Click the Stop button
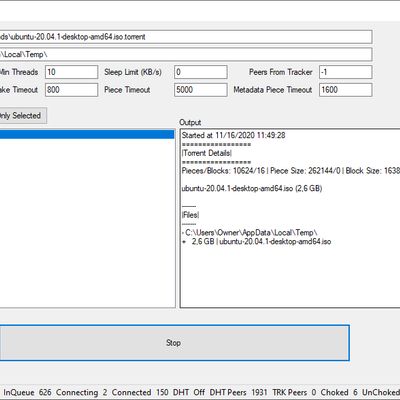 pos(174,343)
